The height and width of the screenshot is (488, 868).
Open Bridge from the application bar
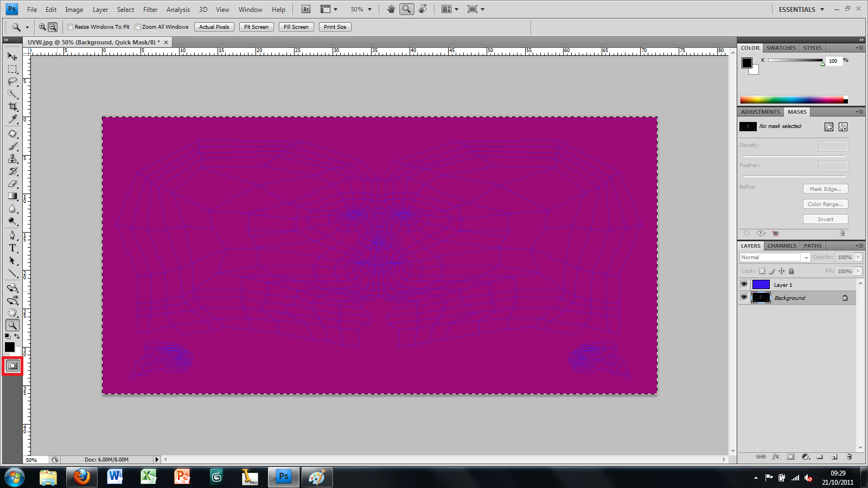(305, 9)
